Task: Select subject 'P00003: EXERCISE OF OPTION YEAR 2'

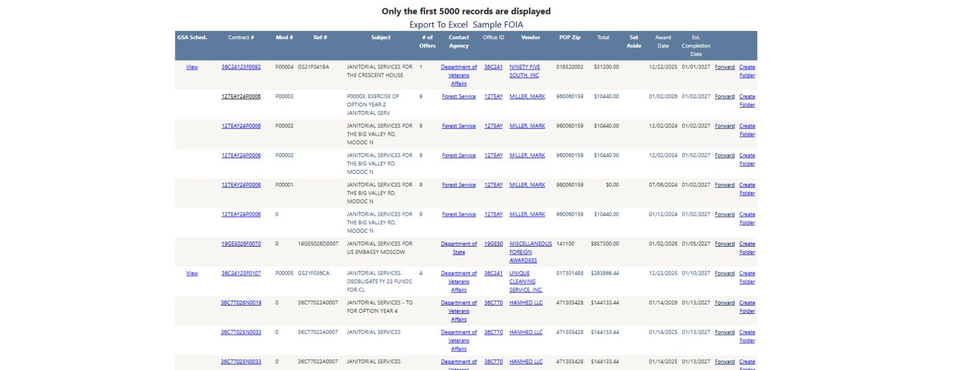Action: [373, 100]
